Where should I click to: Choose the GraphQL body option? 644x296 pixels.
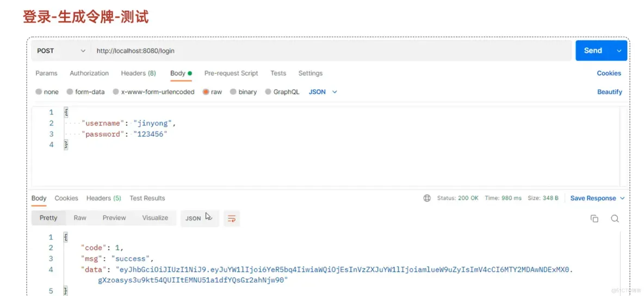(x=268, y=92)
